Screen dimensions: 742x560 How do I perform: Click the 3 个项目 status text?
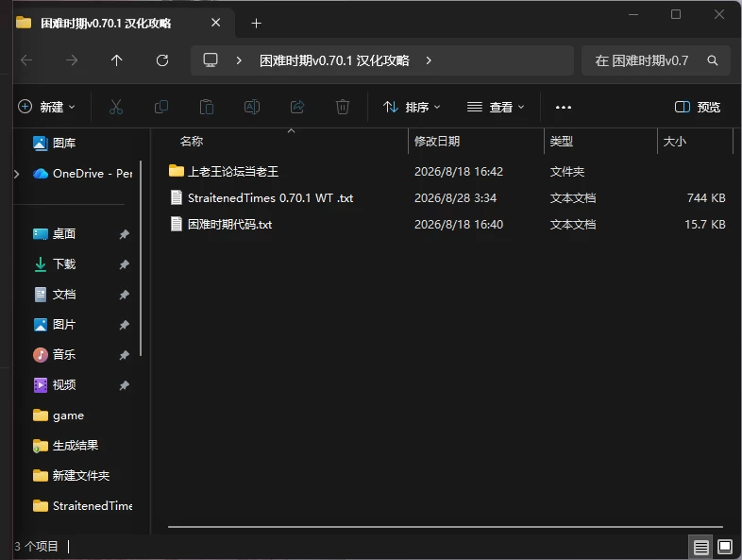coord(36,546)
